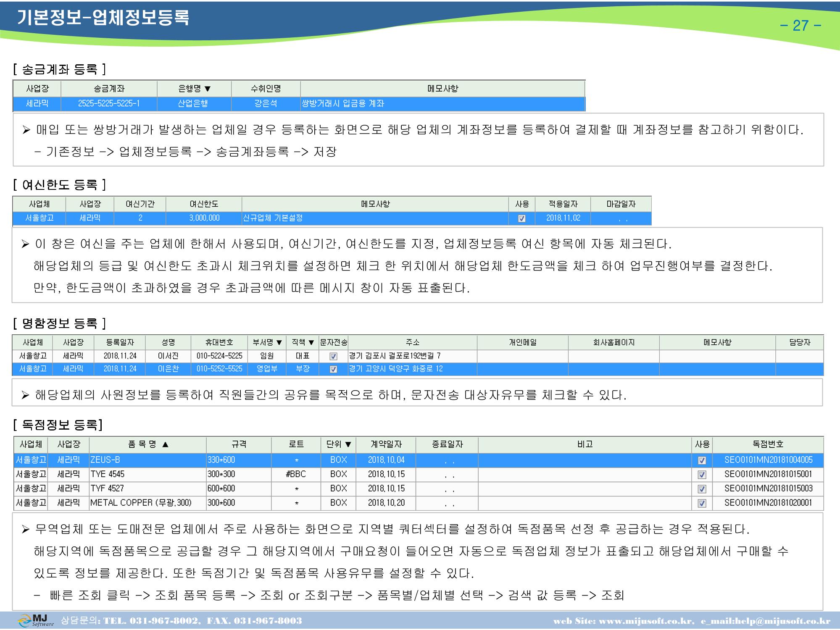Click 여신한도 column header
Image resolution: width=840 pixels, height=630 pixels.
[x=204, y=204]
